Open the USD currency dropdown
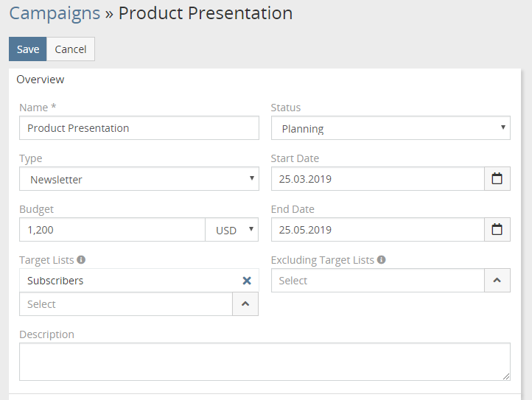532x400 pixels. click(x=232, y=230)
